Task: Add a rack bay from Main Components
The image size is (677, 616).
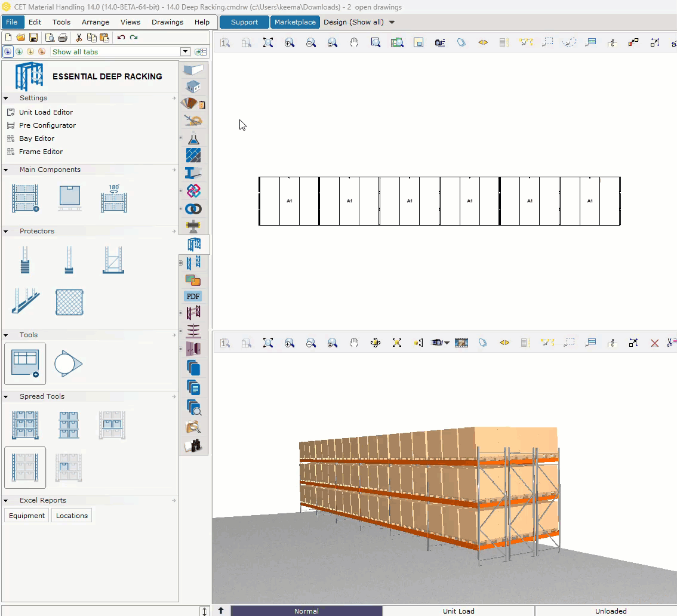Action: click(25, 198)
